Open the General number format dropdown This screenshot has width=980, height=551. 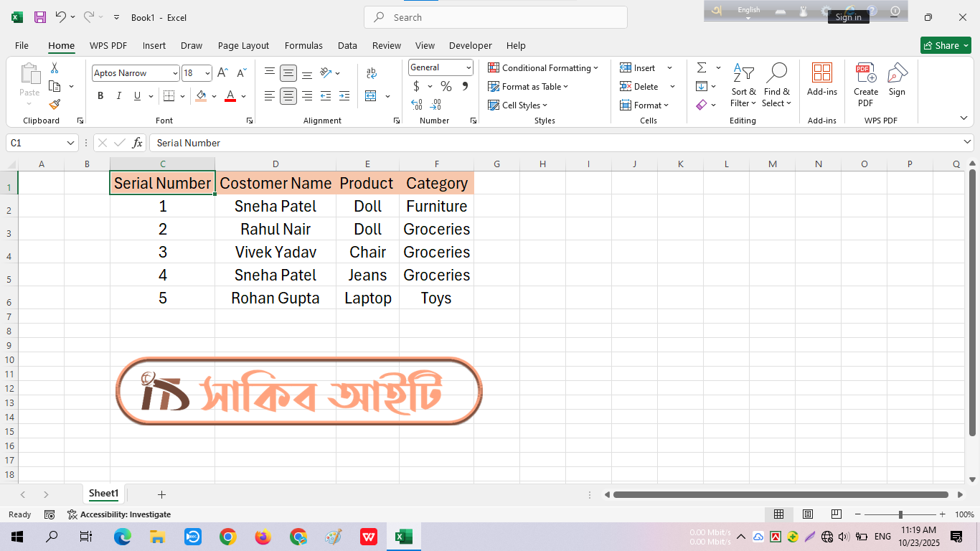pos(468,67)
